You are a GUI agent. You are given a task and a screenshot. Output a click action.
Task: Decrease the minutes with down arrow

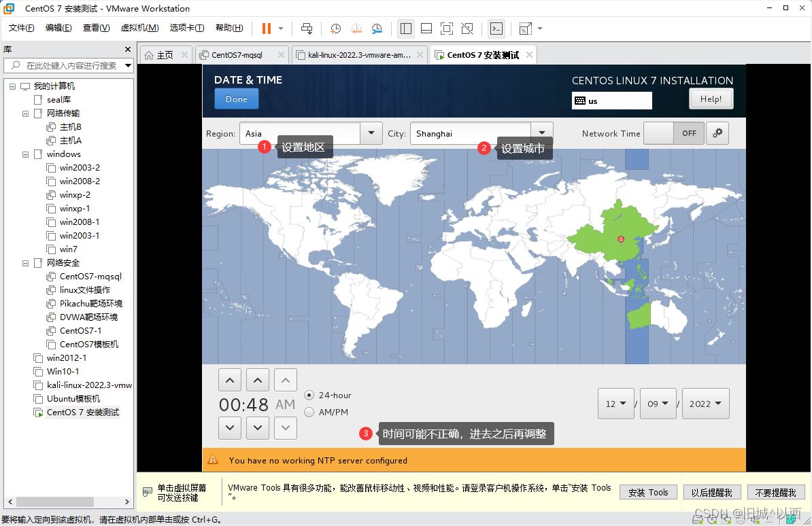[257, 427]
